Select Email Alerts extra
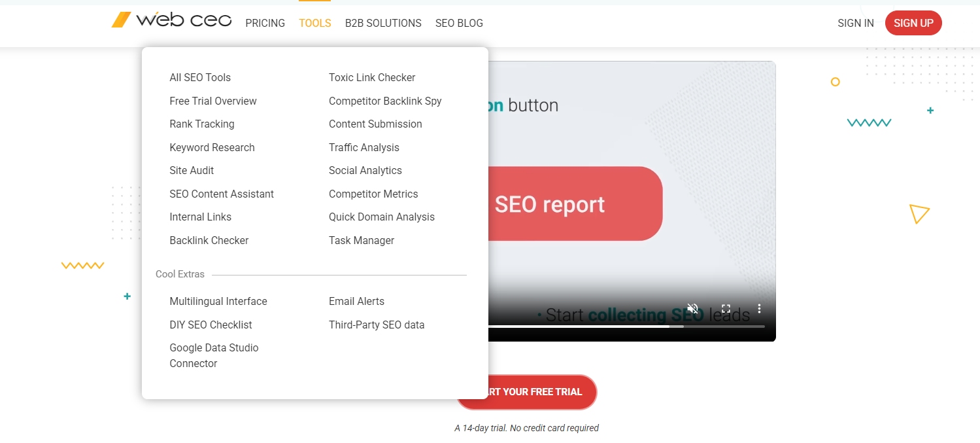Image resolution: width=980 pixels, height=443 pixels. 356,302
